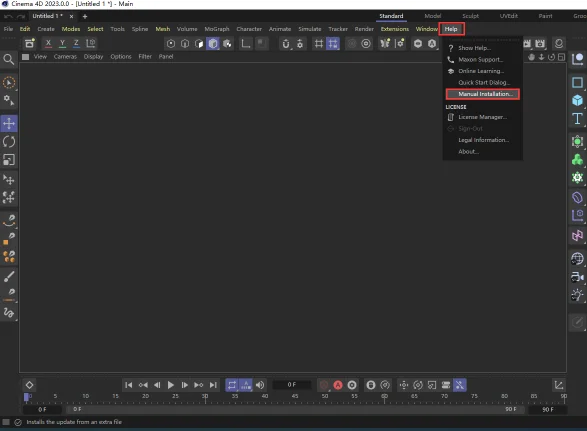This screenshot has height=431, width=587.
Task: Toggle the X axis lock
Action: pyautogui.click(x=48, y=43)
